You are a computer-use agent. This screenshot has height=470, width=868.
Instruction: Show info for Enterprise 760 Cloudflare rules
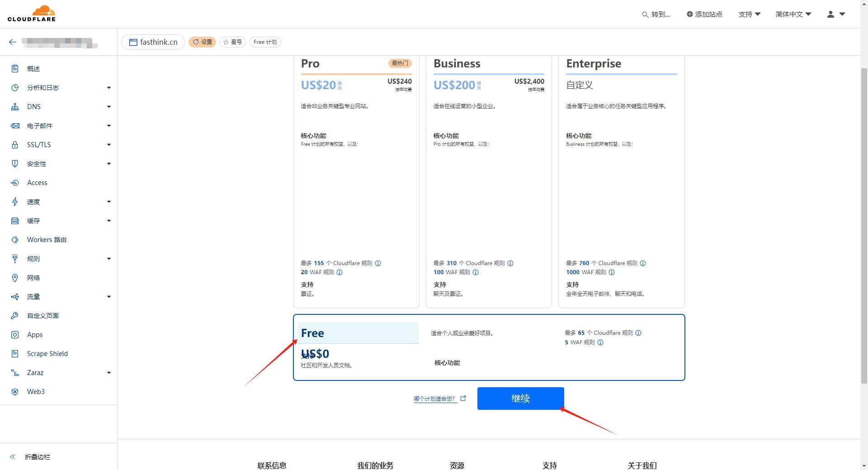click(643, 263)
